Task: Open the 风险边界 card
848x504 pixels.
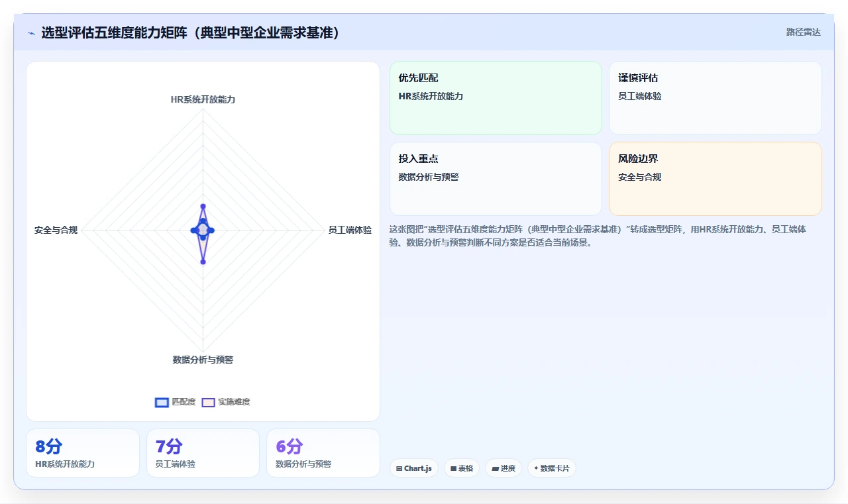Action: [x=715, y=179]
